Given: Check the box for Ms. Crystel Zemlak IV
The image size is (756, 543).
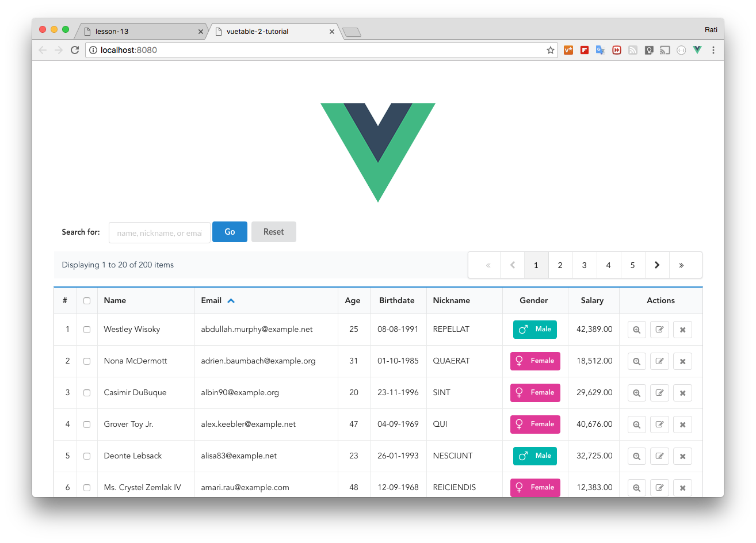Looking at the screenshot, I should click(x=87, y=488).
